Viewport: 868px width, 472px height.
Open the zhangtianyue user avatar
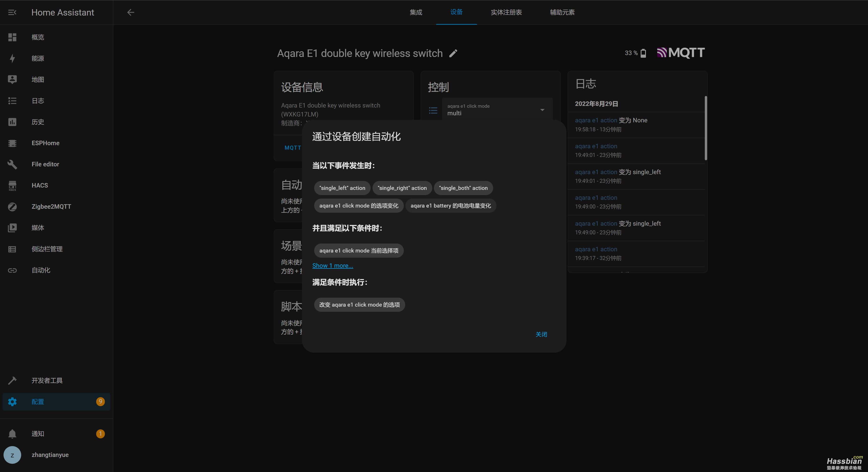(12, 455)
